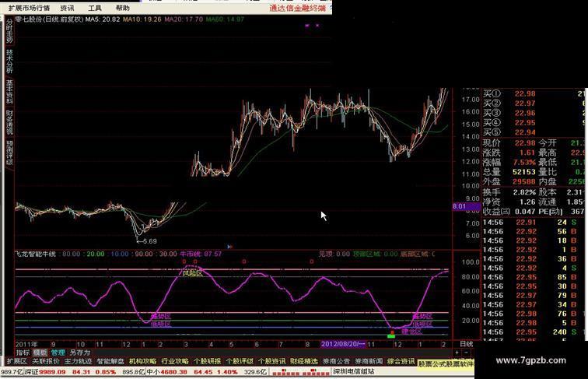Open the 关联报价 bottom tab
The image size is (588, 379).
46,361
